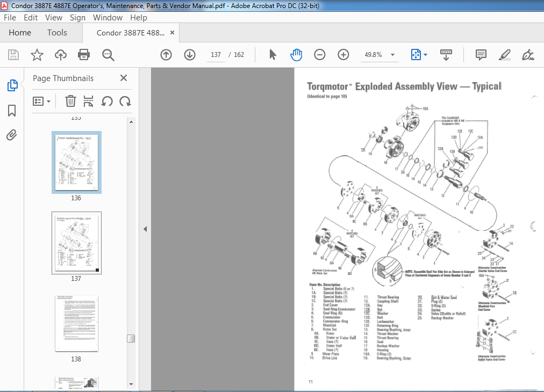Click the fit page tool icon

point(416,55)
